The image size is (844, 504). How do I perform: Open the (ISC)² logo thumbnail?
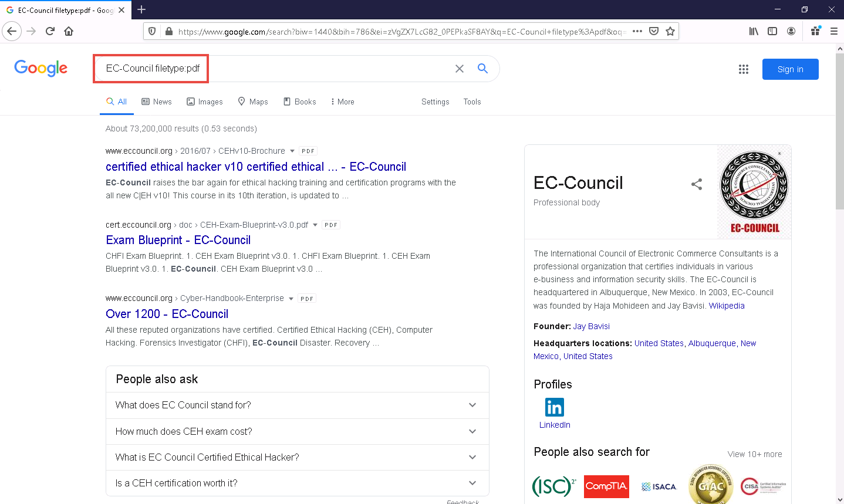point(554,486)
